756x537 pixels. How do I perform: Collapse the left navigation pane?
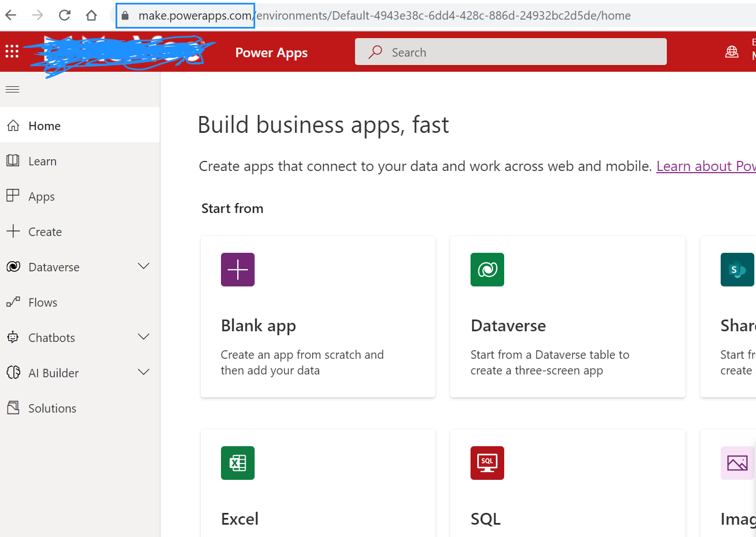[x=12, y=89]
